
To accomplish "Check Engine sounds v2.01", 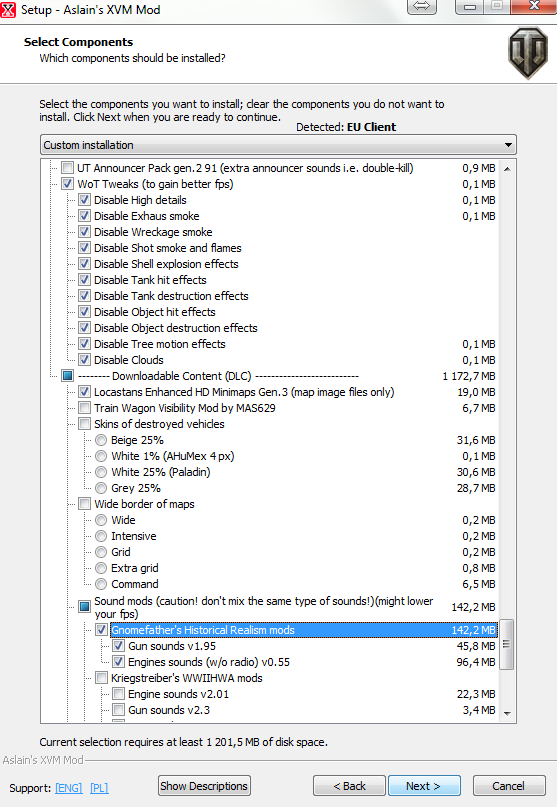I will click(x=118, y=693).
